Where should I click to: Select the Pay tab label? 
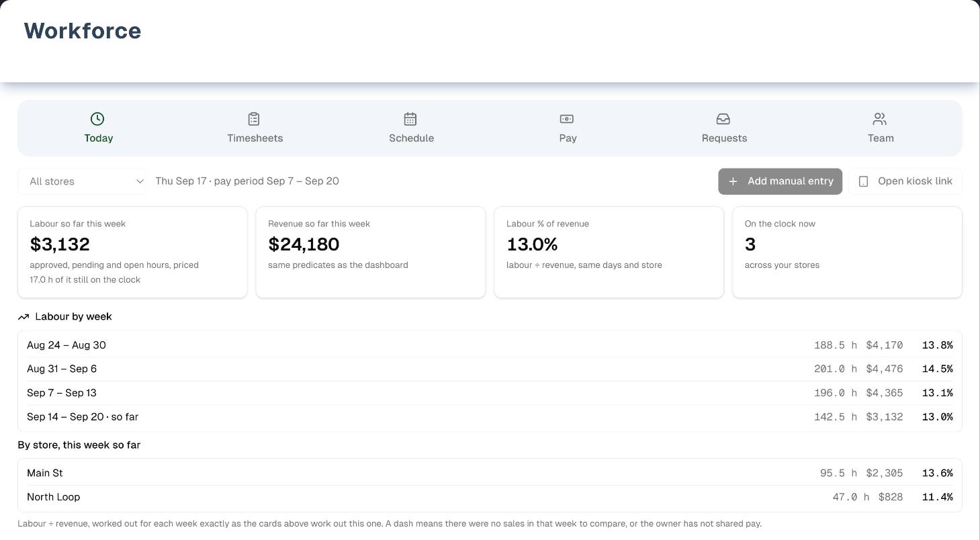coord(568,138)
